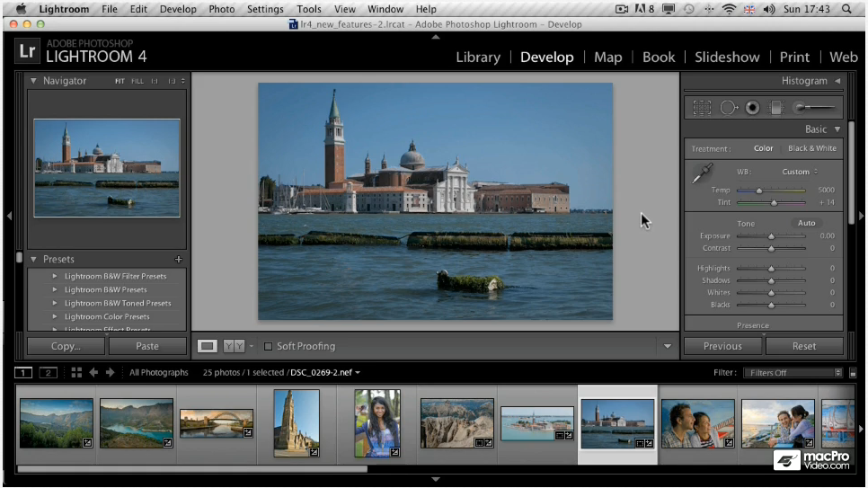Switch to Loupe view icon in toolbar

coord(207,346)
